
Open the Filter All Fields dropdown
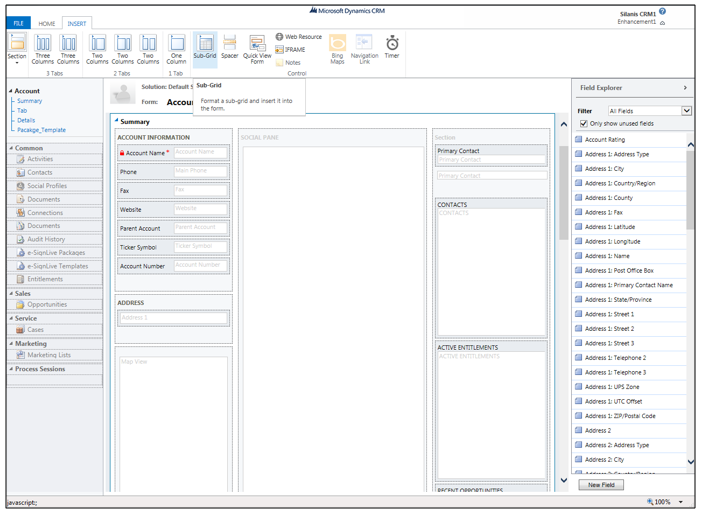click(686, 111)
